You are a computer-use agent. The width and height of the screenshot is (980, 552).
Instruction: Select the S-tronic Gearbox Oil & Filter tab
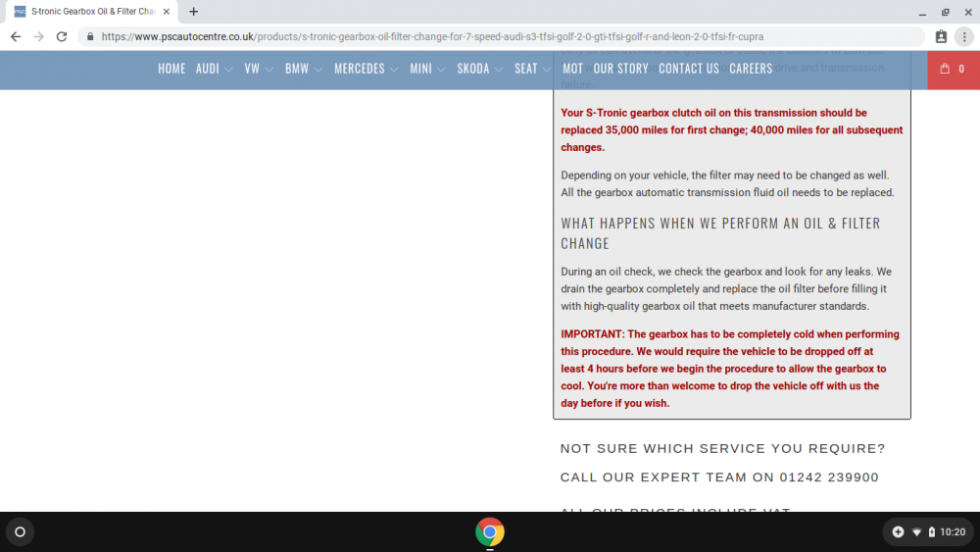click(91, 11)
